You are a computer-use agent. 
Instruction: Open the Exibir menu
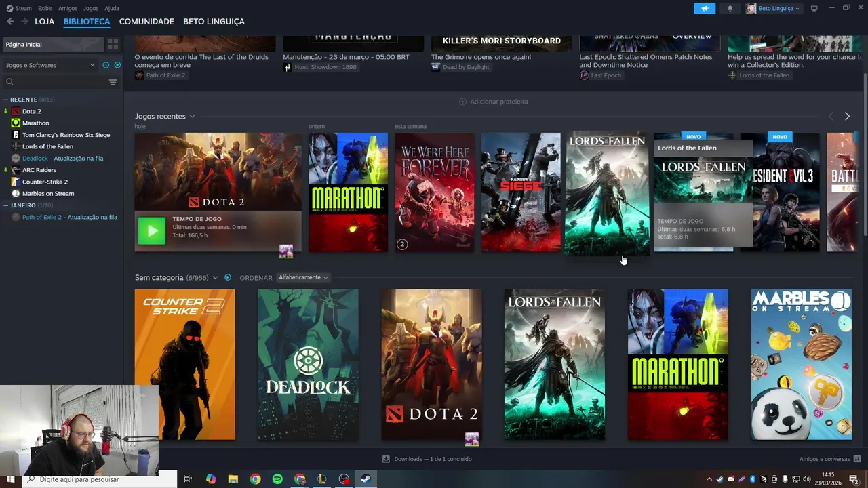coord(45,8)
